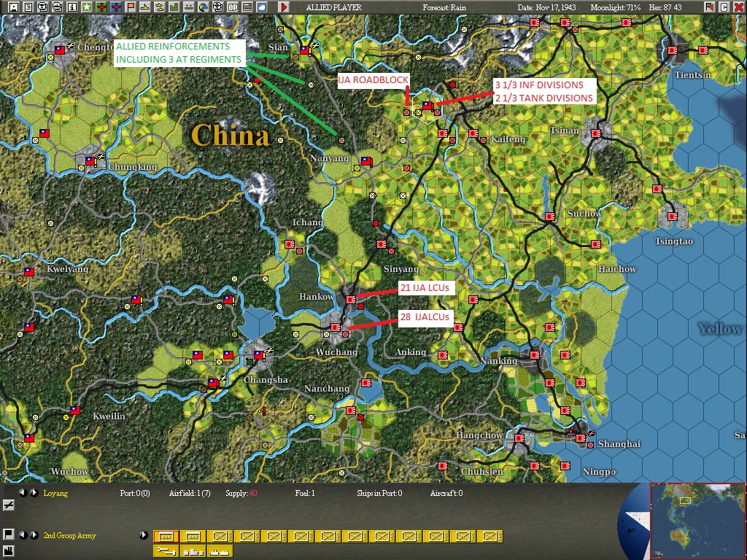Image resolution: width=747 pixels, height=560 pixels.
Task: Click the Airfield: 1 (7) text
Action: tap(190, 493)
